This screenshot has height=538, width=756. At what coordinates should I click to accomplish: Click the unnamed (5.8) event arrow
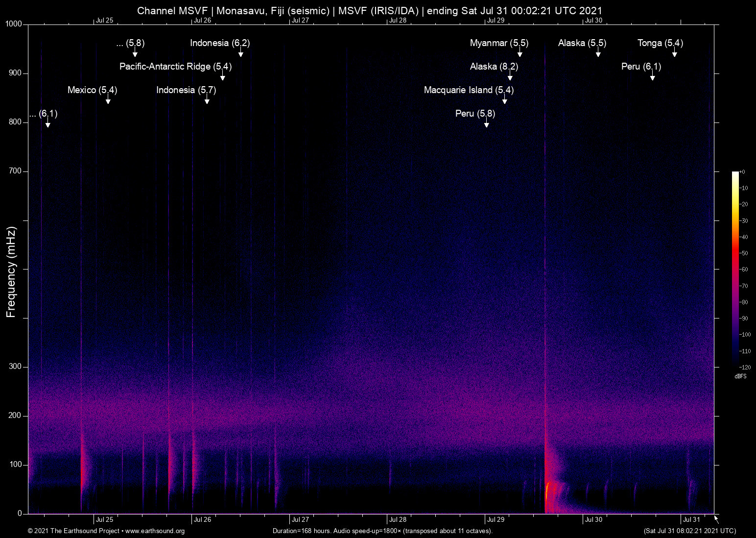point(135,53)
